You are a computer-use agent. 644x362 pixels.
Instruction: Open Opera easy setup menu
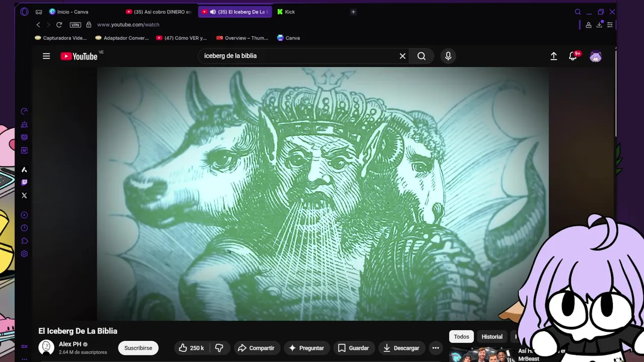pyautogui.click(x=610, y=25)
